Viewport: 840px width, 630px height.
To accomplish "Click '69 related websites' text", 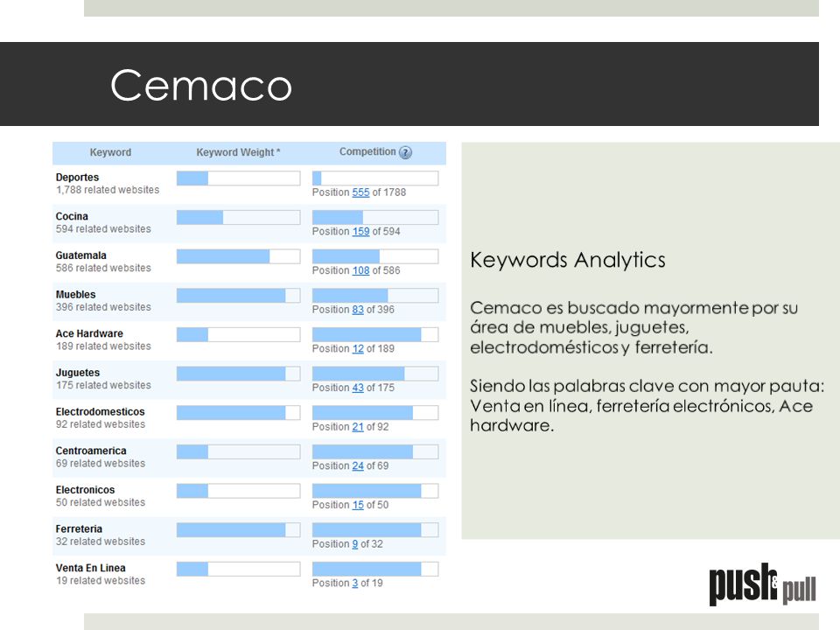I will point(101,464).
